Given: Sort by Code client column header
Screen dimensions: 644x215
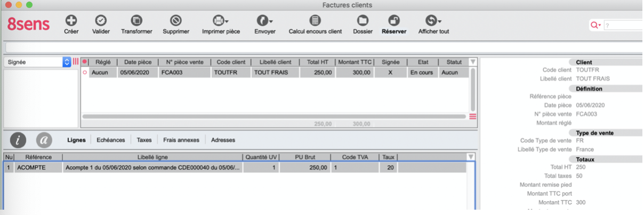Looking at the screenshot, I should point(231,62).
